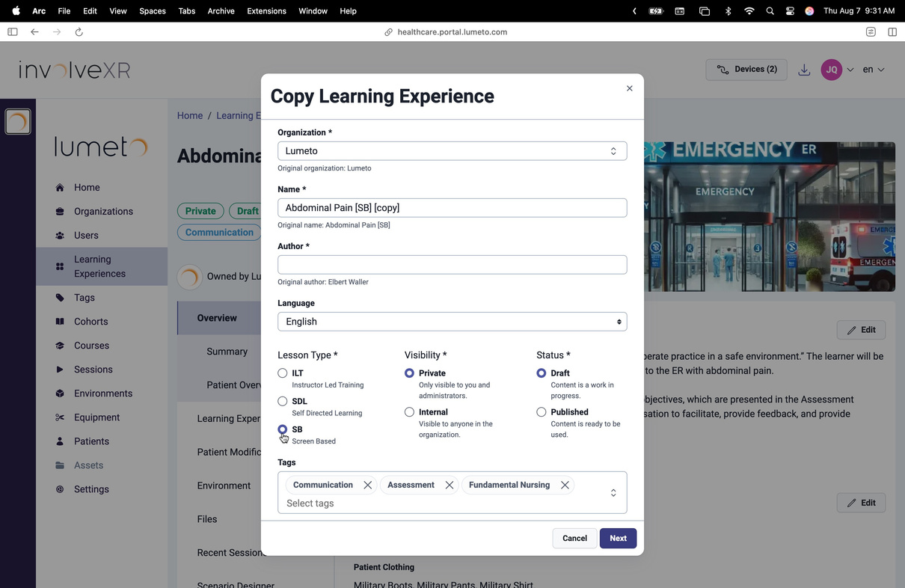
Task: Click the ER emergency banner image
Action: coord(770,217)
